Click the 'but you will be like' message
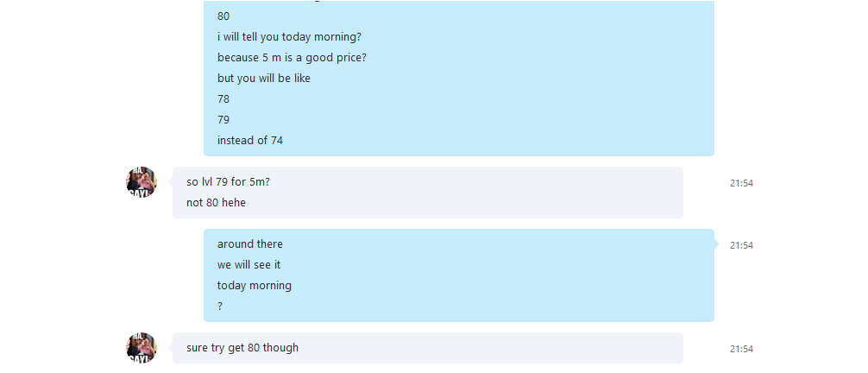Viewport: 868px width, 373px height. coord(263,79)
